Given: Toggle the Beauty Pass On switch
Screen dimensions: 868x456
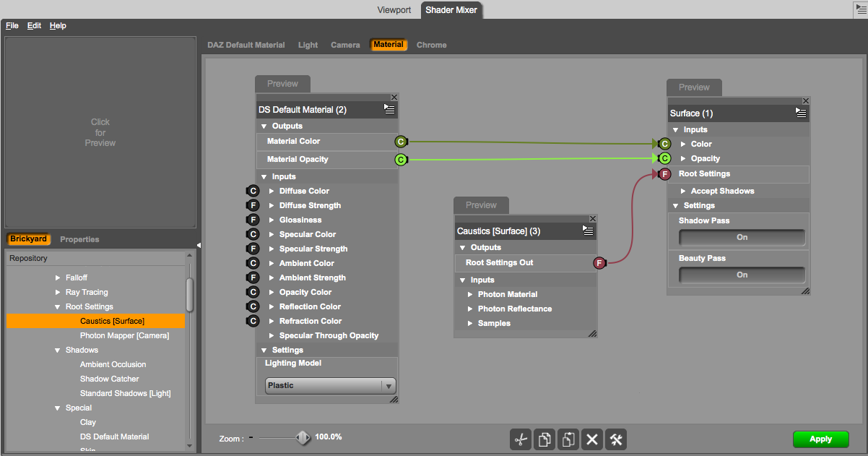Looking at the screenshot, I should coord(742,275).
